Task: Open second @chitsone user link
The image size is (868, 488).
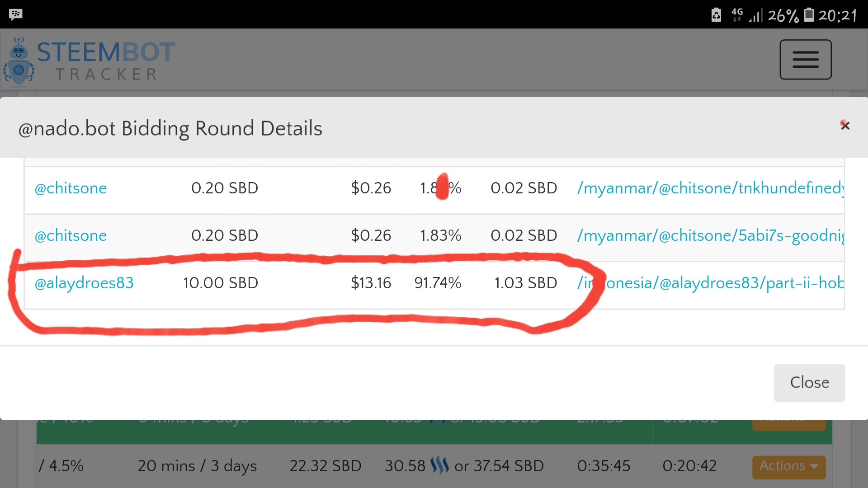Action: (71, 235)
